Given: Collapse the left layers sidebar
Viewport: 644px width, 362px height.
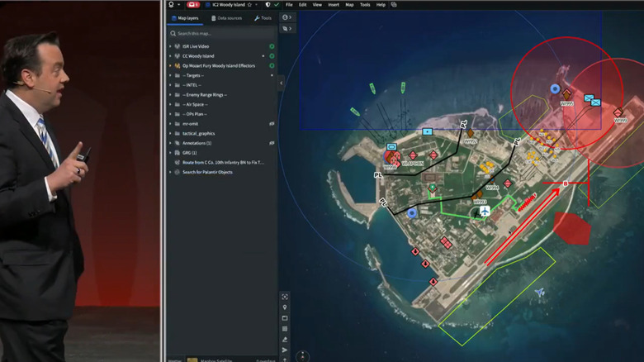Looking at the screenshot, I should click(281, 83).
